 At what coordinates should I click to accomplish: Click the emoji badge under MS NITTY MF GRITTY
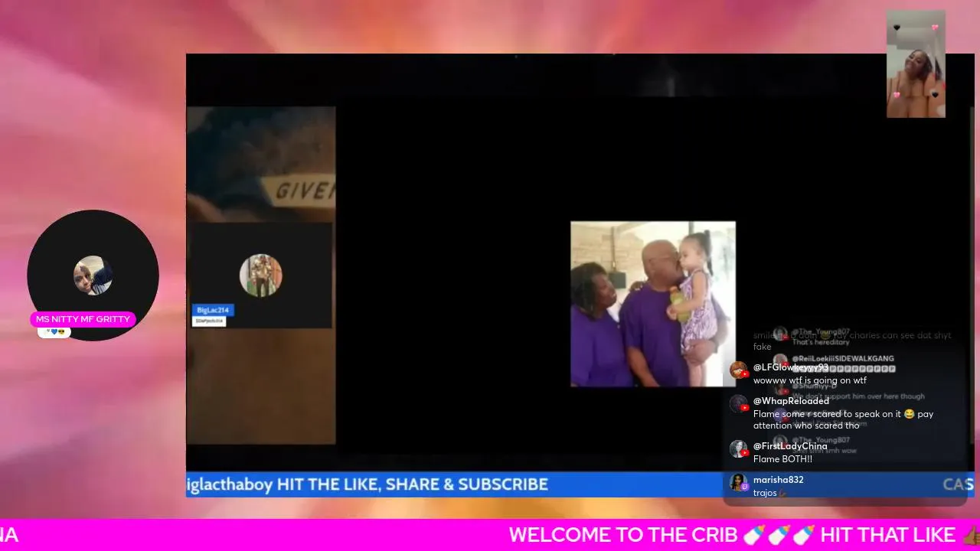coord(54,332)
